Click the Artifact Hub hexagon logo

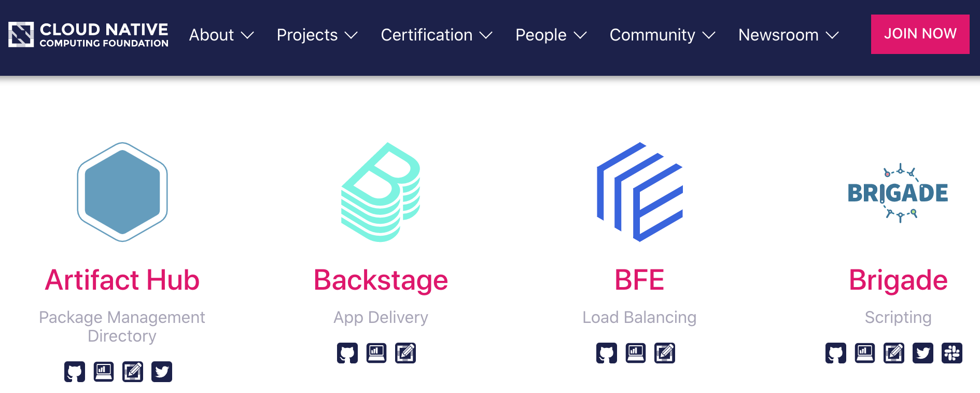tap(122, 192)
